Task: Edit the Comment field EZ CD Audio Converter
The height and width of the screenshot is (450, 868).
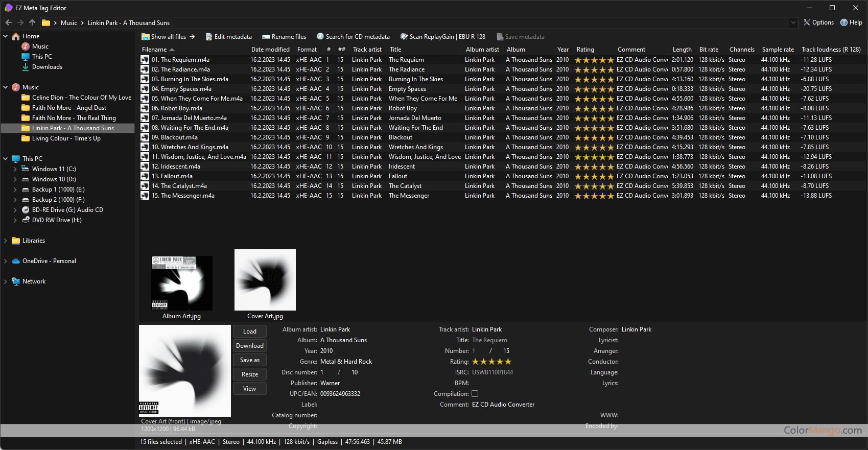Action: coord(503,405)
